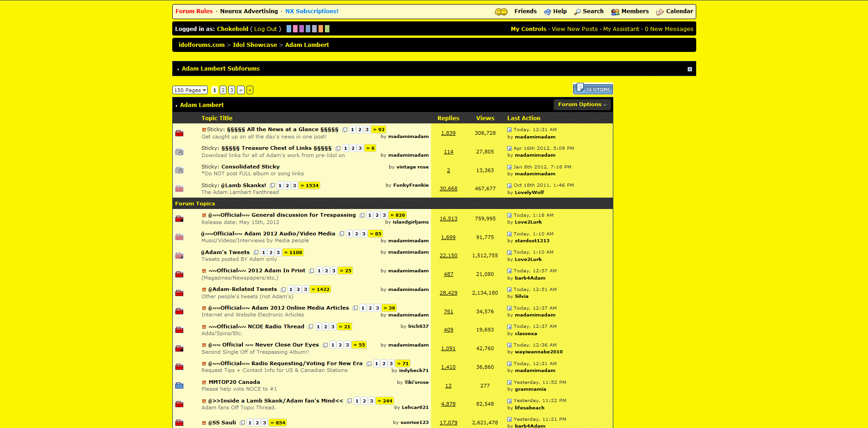868x428 pixels.
Task: Click folder icon for Adam-Related Tweets
Action: 180,293
